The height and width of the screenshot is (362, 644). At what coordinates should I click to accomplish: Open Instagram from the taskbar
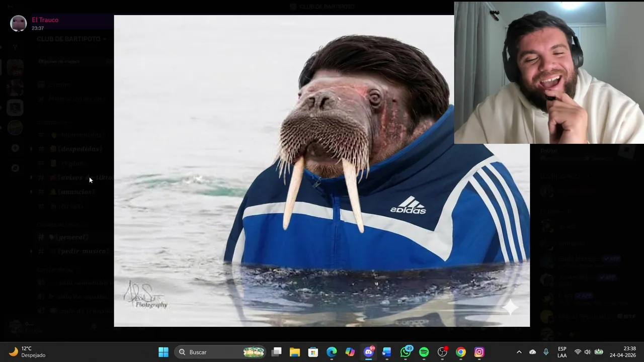[x=479, y=352]
